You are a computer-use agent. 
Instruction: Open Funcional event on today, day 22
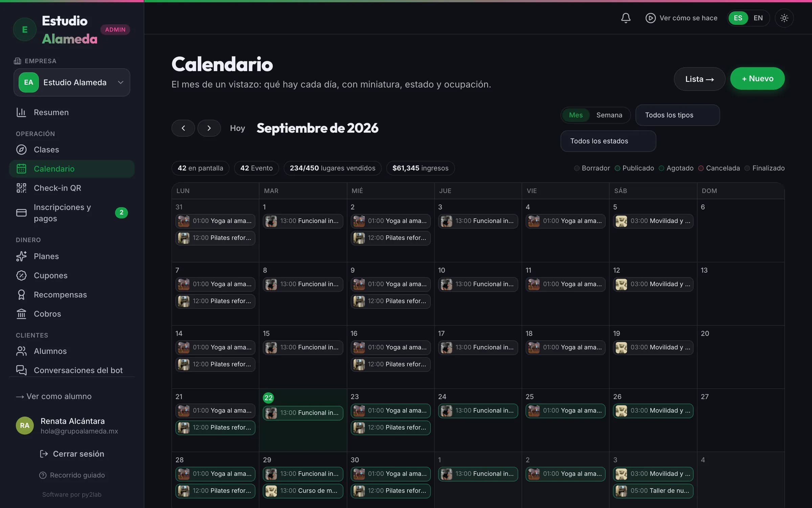pos(303,413)
